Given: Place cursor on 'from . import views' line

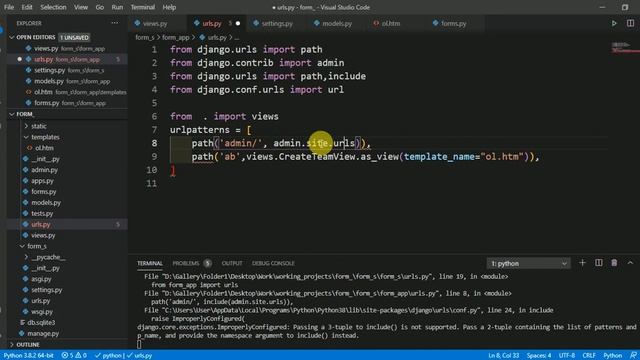Looking at the screenshot, I should tap(224, 116).
